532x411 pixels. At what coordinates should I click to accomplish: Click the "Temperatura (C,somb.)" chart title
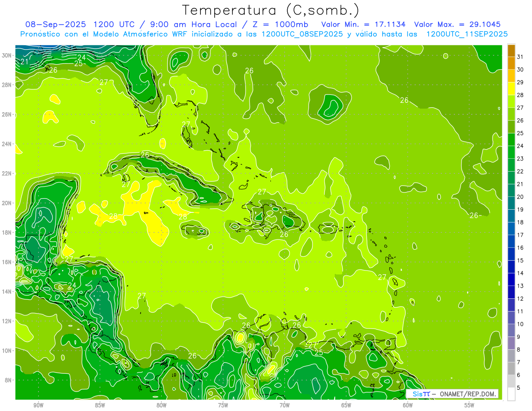[x=270, y=10]
